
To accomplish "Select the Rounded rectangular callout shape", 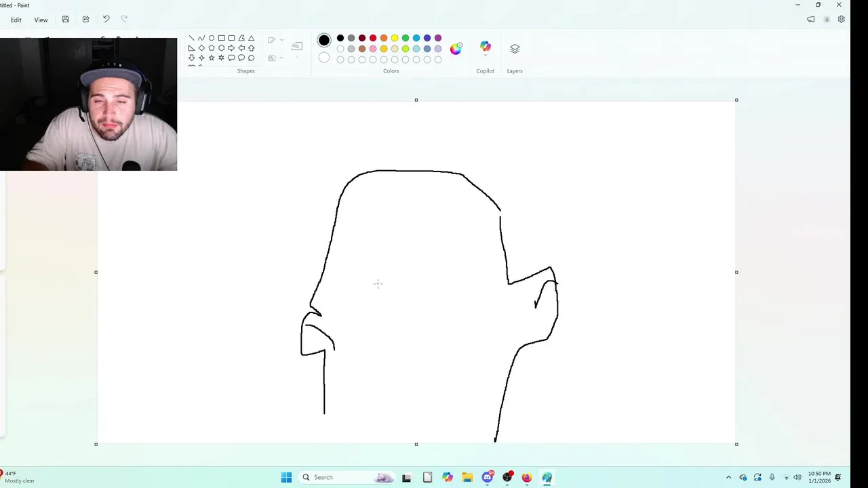I will 231,58.
